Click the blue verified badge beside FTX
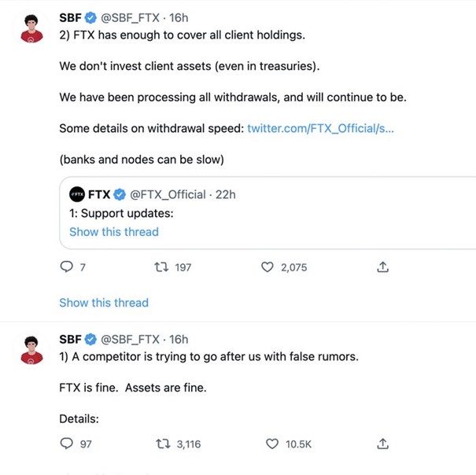Image resolution: width=476 pixels, height=475 pixels. [120, 194]
